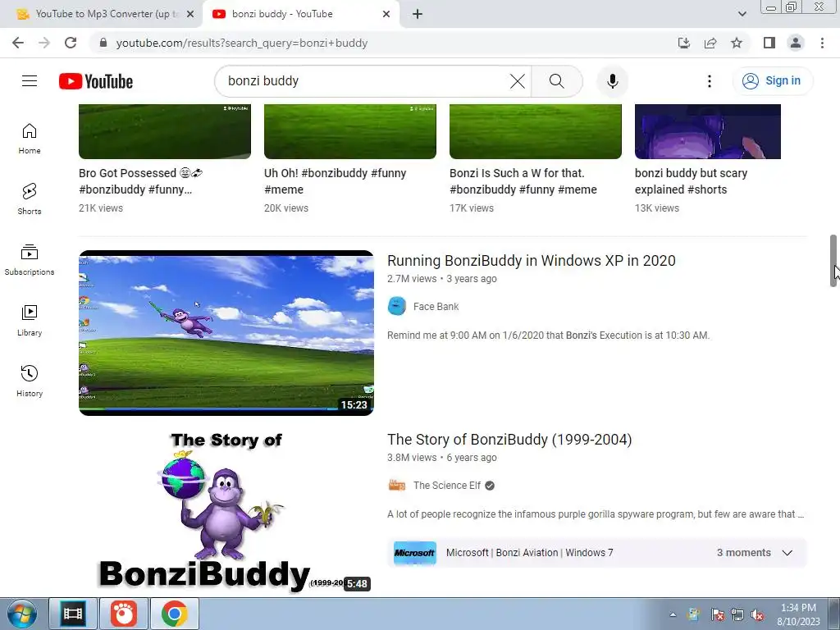Open Shorts in the sidebar
This screenshot has height=630, width=840.
(x=30, y=199)
